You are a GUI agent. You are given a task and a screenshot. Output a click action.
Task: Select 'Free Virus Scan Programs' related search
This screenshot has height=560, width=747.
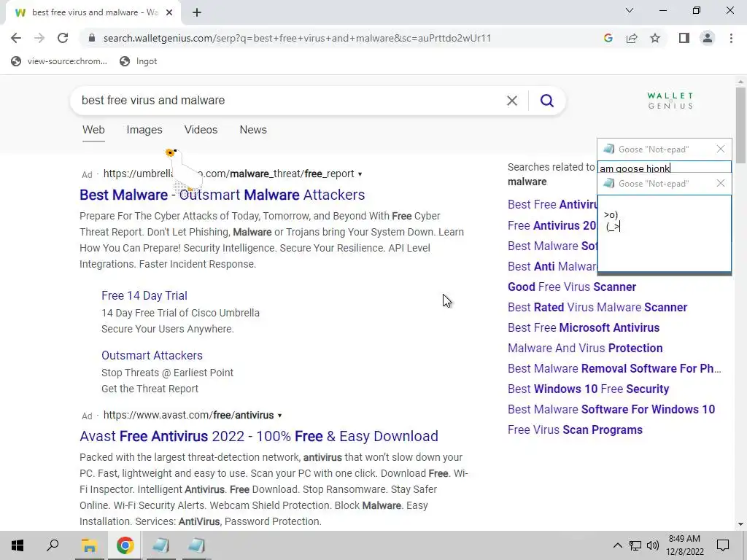click(575, 430)
